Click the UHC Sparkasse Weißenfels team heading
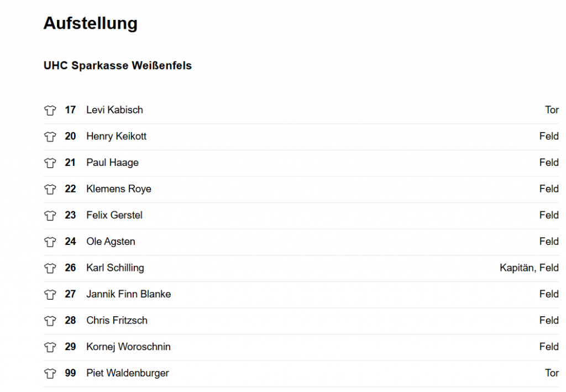Viewport: 566px width, 392px height. pyautogui.click(x=118, y=65)
